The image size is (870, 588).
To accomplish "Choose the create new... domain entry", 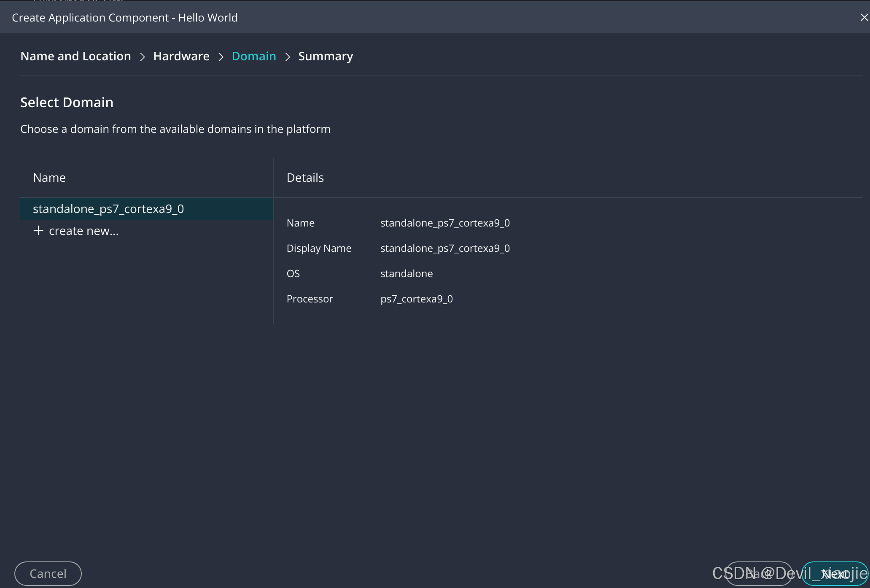I will point(83,231).
